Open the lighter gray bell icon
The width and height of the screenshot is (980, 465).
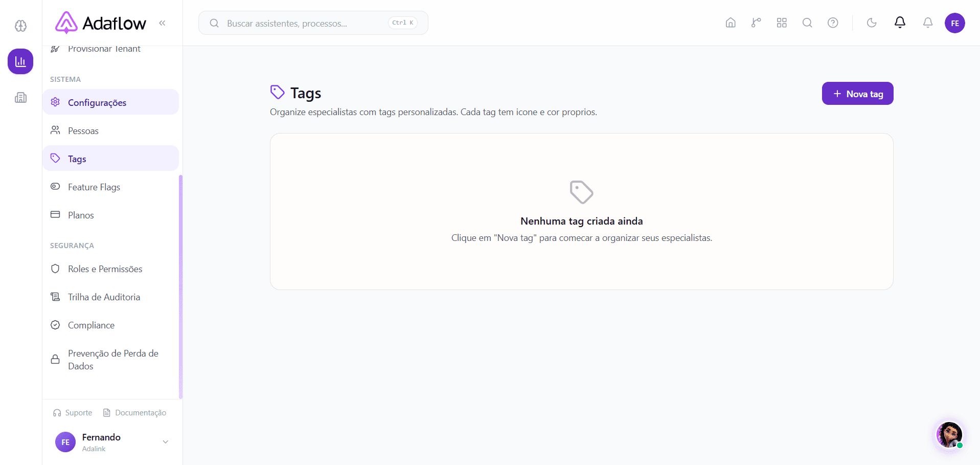point(928,23)
